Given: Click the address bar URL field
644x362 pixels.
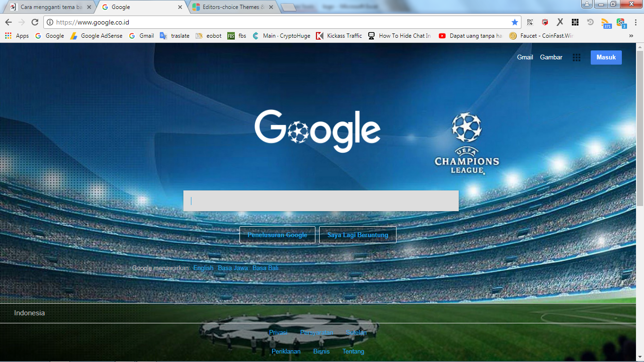Looking at the screenshot, I should pyautogui.click(x=282, y=22).
